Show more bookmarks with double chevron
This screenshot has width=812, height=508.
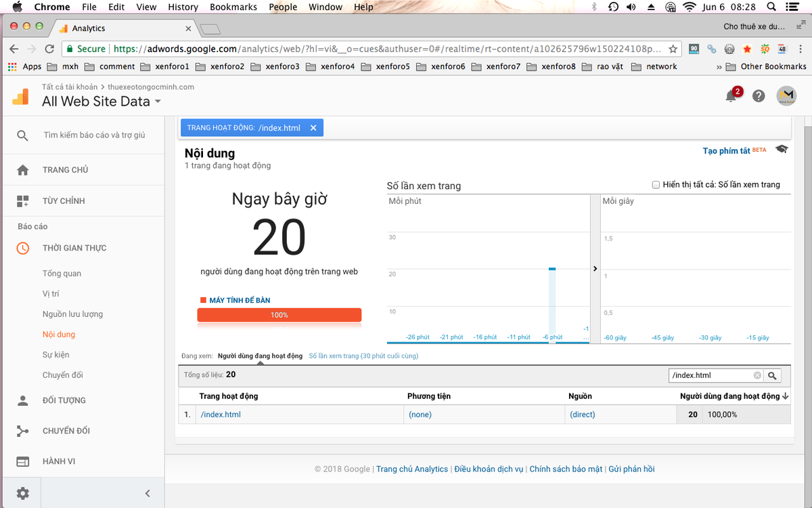719,66
